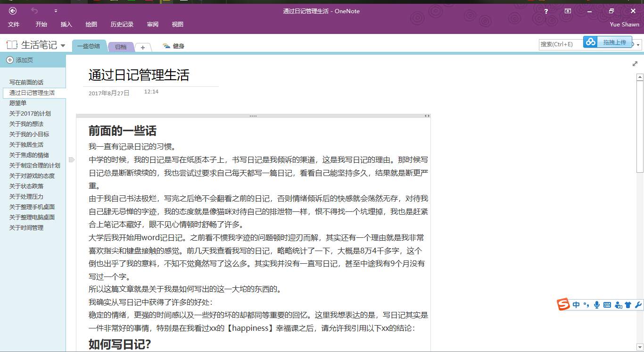Open the 关于焦虑的情绪 page
Viewport: 644px width, 352px height.
pyautogui.click(x=29, y=155)
